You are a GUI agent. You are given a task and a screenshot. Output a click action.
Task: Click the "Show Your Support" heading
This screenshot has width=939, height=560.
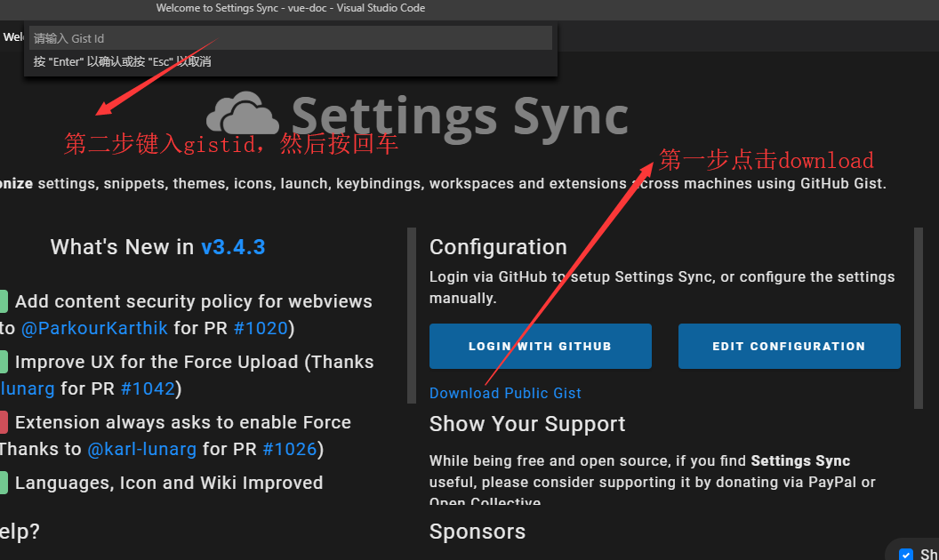tap(527, 424)
